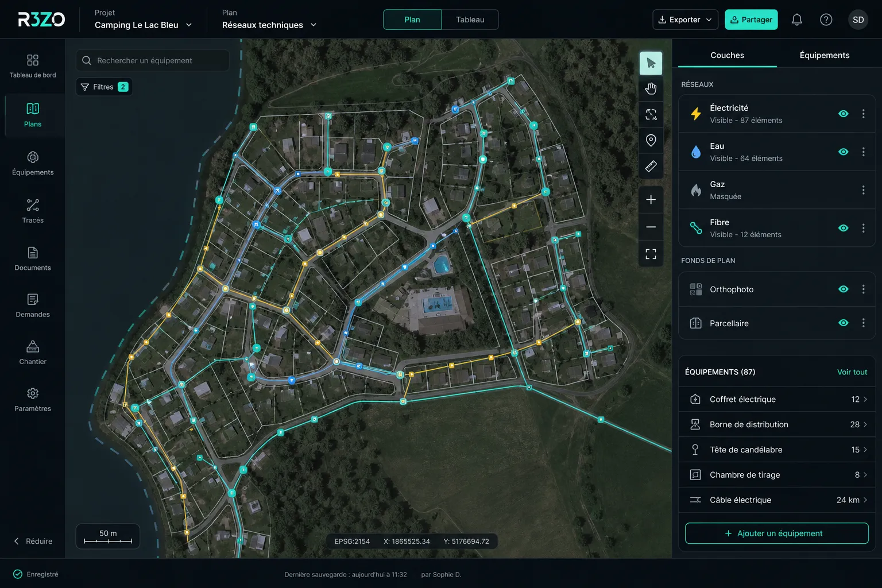Open options menu for Gaz layer

[863, 189]
